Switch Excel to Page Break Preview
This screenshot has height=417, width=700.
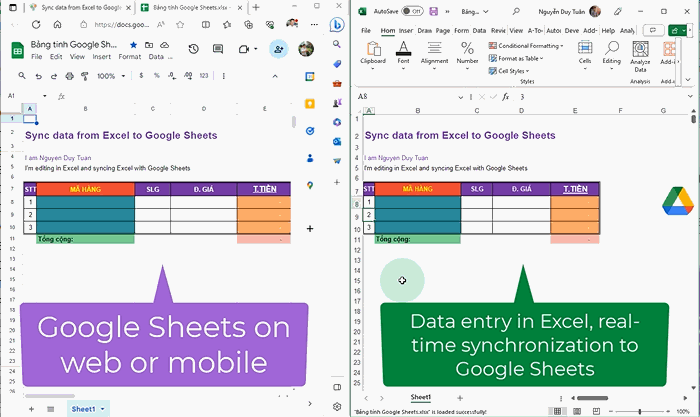[x=596, y=411]
